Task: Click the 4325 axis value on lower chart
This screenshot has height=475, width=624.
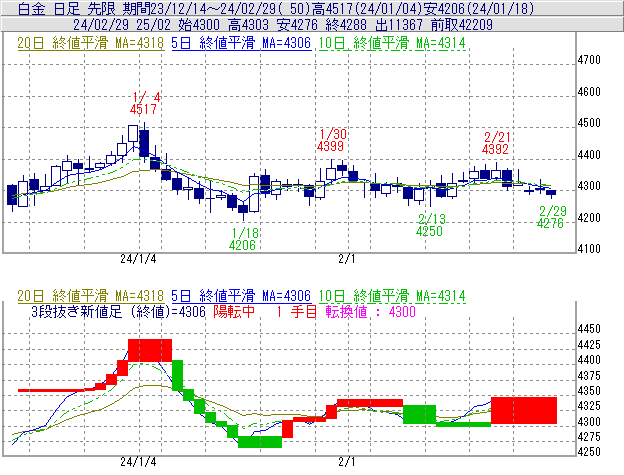Action: (589, 406)
